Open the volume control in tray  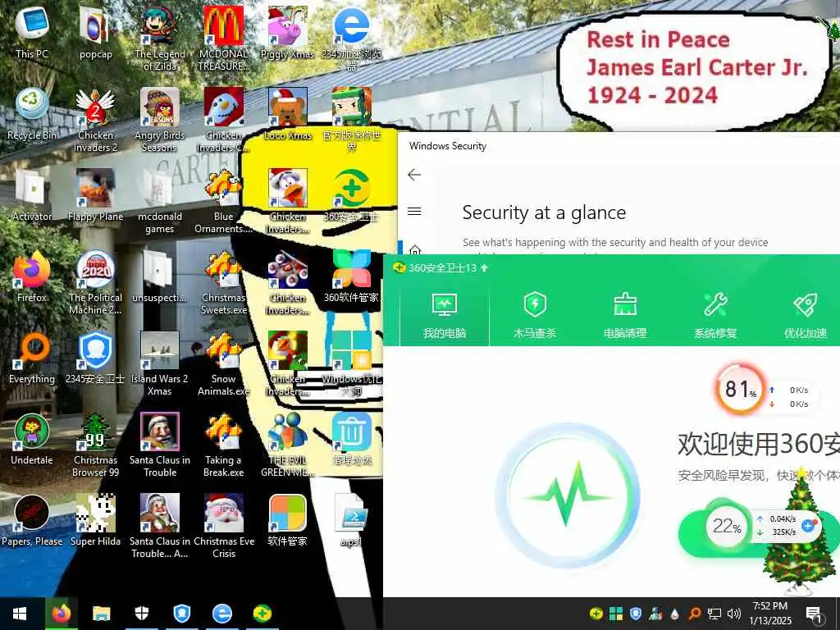tap(734, 614)
